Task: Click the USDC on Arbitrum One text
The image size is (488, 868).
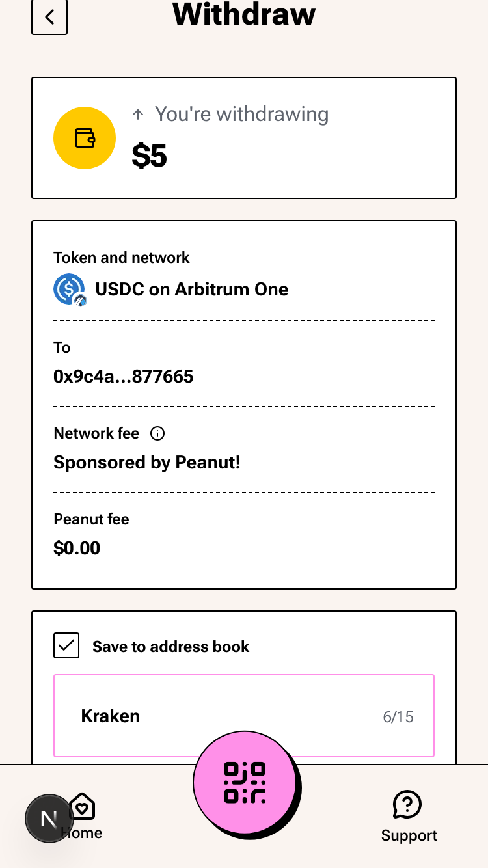Action: point(192,289)
